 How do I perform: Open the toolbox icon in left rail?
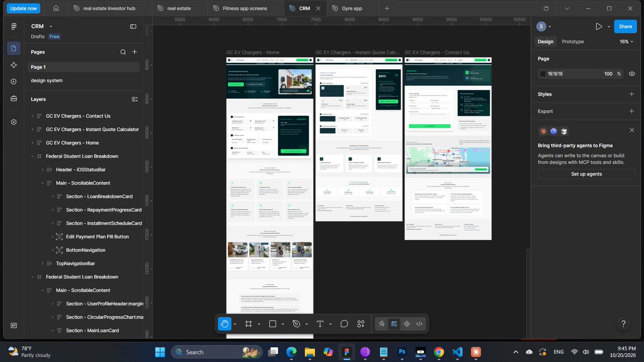[x=14, y=99]
